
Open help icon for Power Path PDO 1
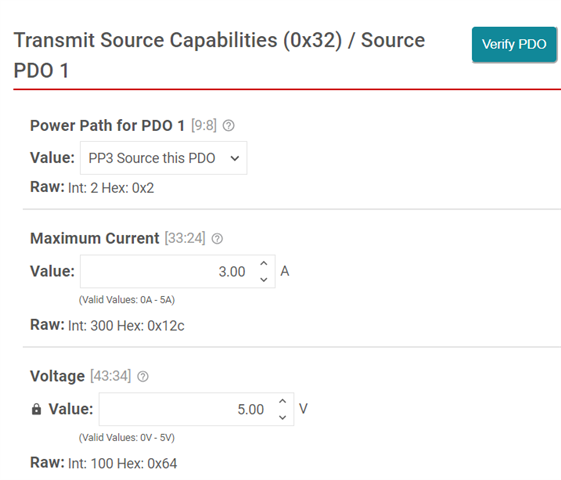pyautogui.click(x=229, y=126)
